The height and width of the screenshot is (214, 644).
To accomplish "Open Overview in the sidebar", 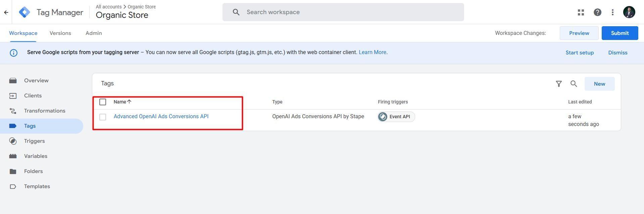I will coord(36,81).
